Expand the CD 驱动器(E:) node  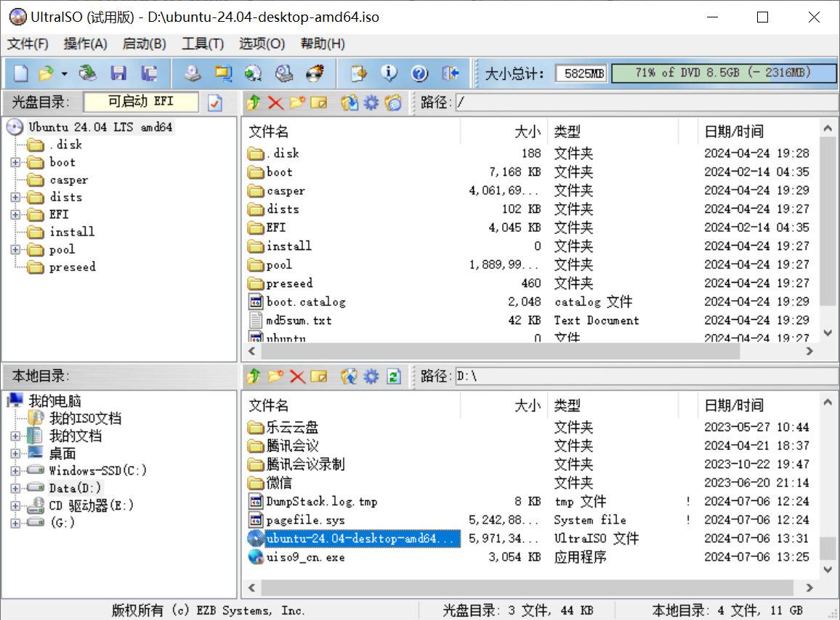pos(15,506)
